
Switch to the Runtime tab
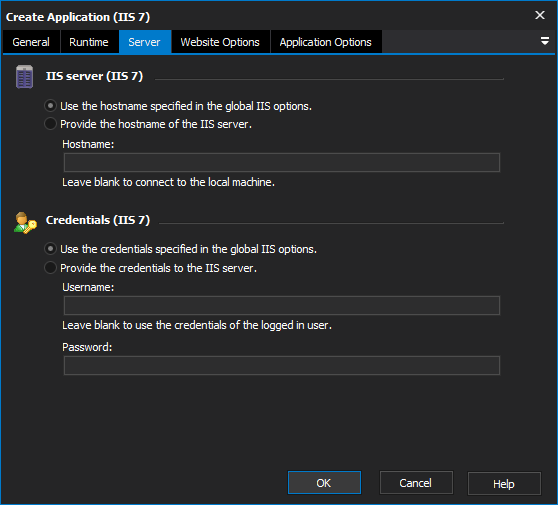tap(89, 42)
